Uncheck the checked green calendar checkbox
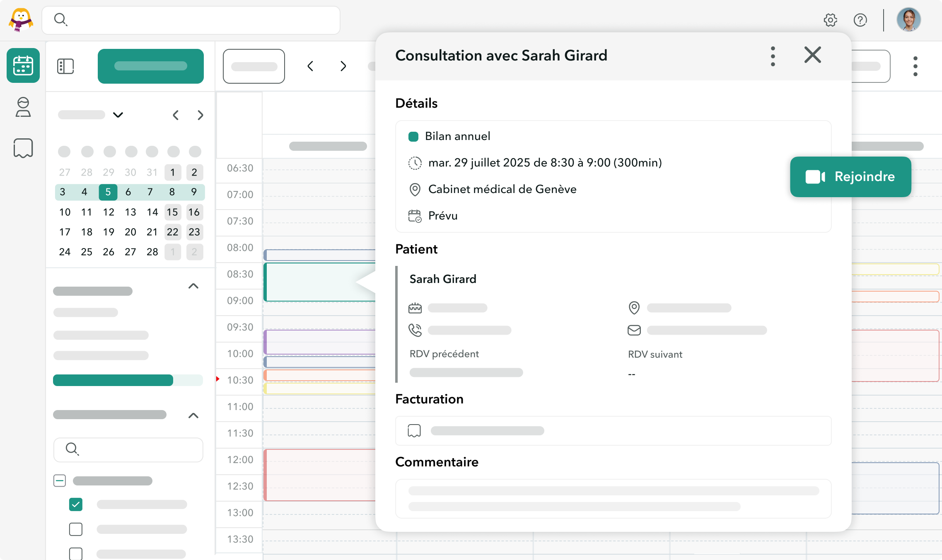This screenshot has height=560, width=942. click(76, 504)
